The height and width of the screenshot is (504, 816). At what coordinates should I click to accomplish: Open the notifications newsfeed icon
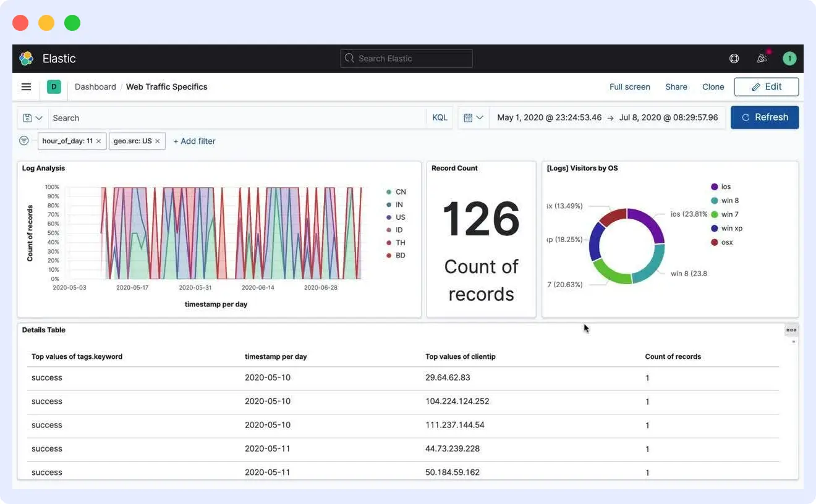coord(762,58)
